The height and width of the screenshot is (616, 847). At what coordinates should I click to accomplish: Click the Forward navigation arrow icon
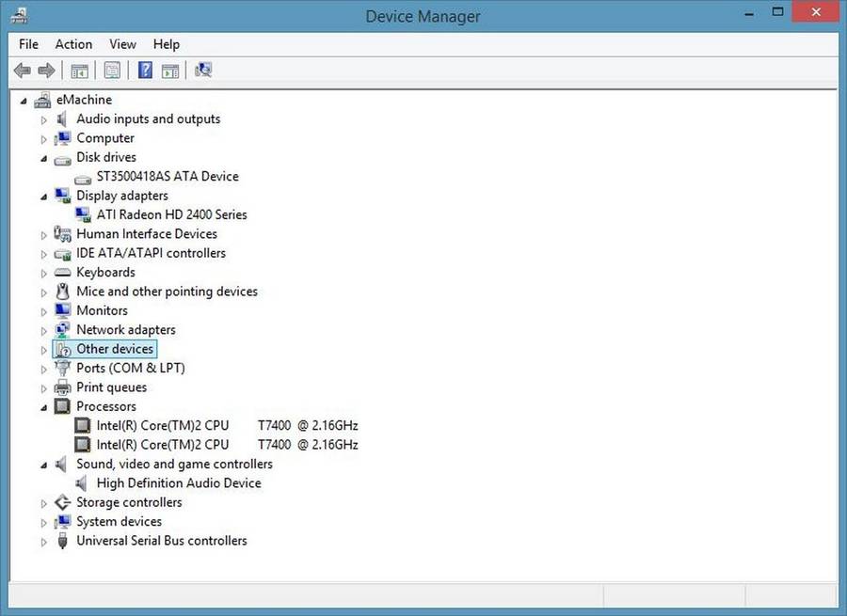pyautogui.click(x=45, y=70)
